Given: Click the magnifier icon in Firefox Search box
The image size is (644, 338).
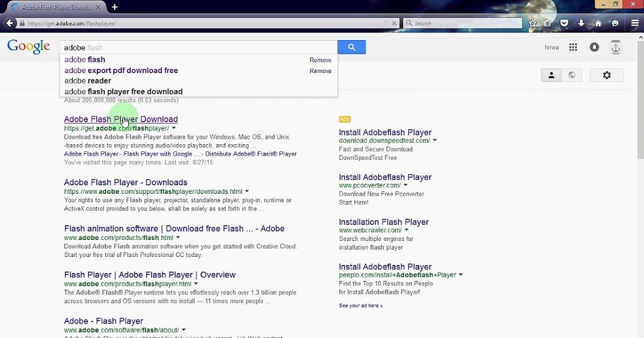Looking at the screenshot, I should pyautogui.click(x=409, y=24).
